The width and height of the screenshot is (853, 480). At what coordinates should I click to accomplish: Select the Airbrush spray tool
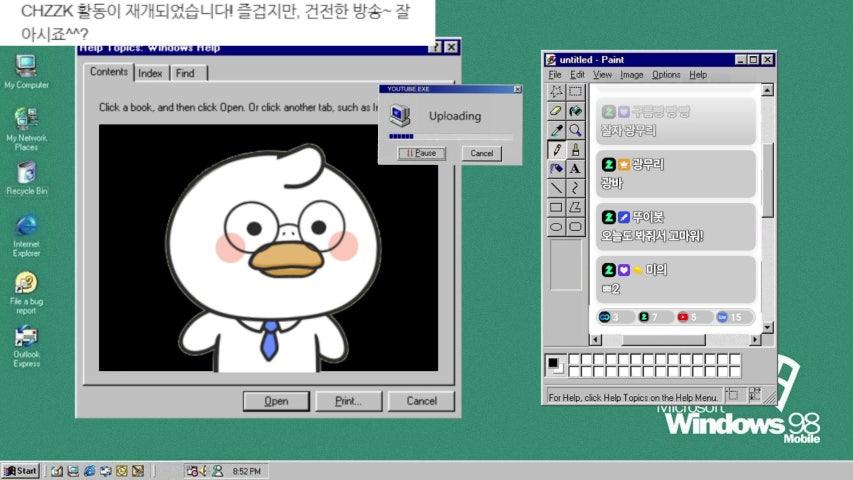click(x=556, y=169)
